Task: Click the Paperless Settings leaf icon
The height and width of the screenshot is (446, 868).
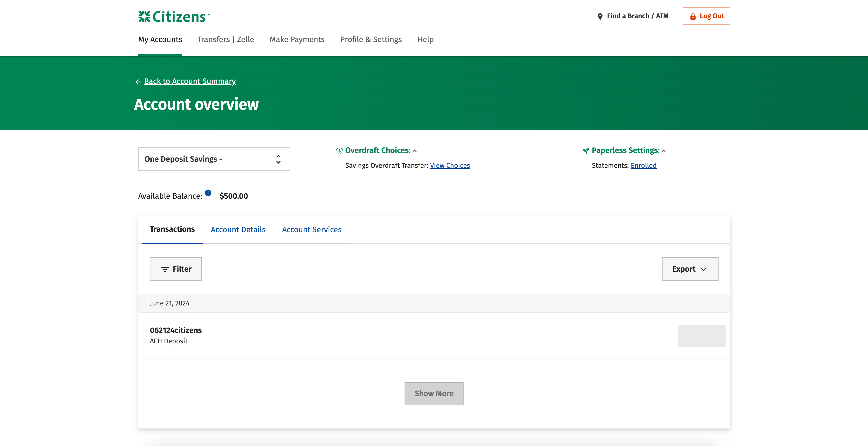Action: point(586,151)
